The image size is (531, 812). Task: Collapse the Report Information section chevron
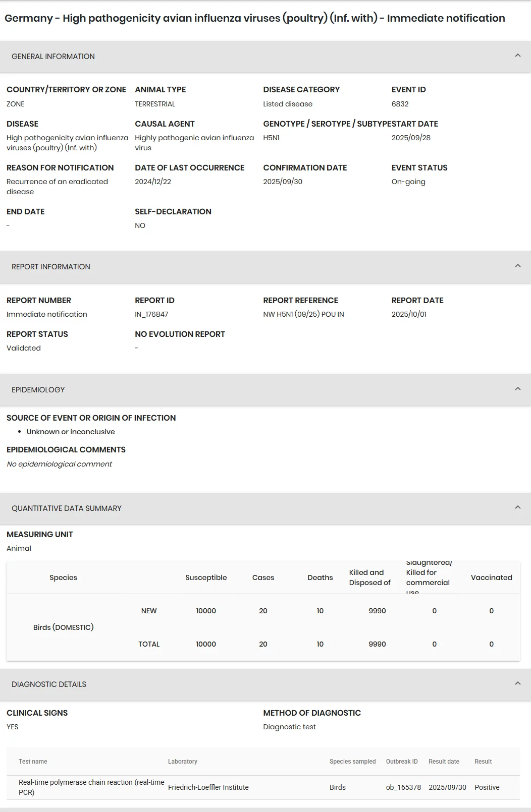[x=517, y=266]
